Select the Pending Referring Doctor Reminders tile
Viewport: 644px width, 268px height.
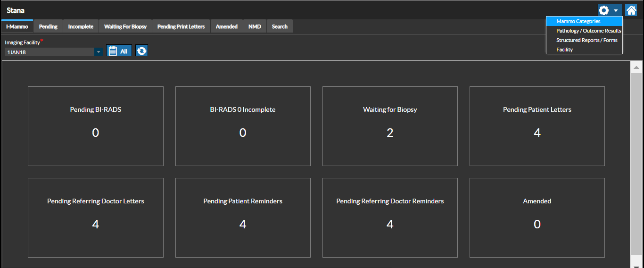(390, 218)
